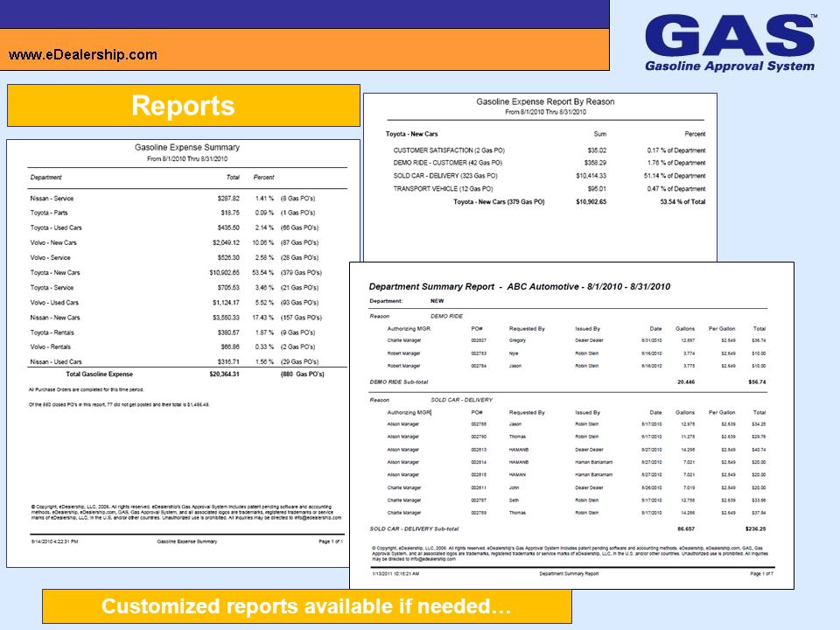Image resolution: width=840 pixels, height=630 pixels.
Task: Select the '(880 Gas PO's)' total count
Action: tap(302, 374)
